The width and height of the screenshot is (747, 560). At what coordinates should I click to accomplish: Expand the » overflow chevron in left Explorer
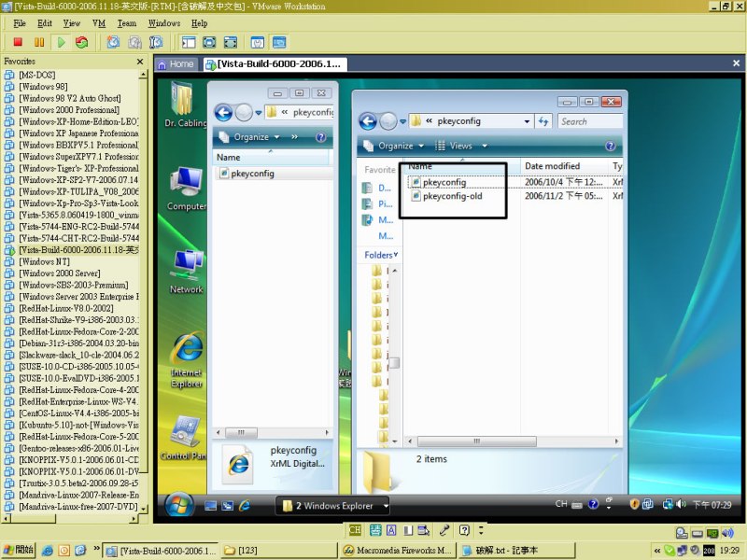[294, 137]
